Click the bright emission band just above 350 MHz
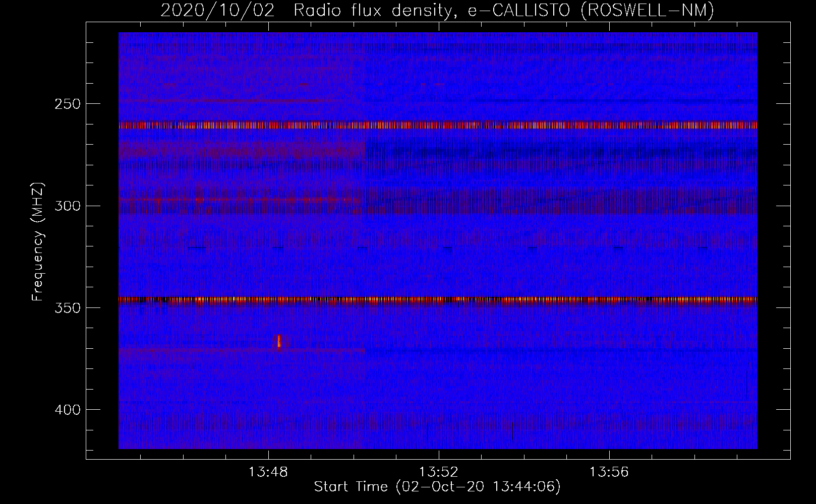Image resolution: width=816 pixels, height=504 pixels. coord(438,300)
